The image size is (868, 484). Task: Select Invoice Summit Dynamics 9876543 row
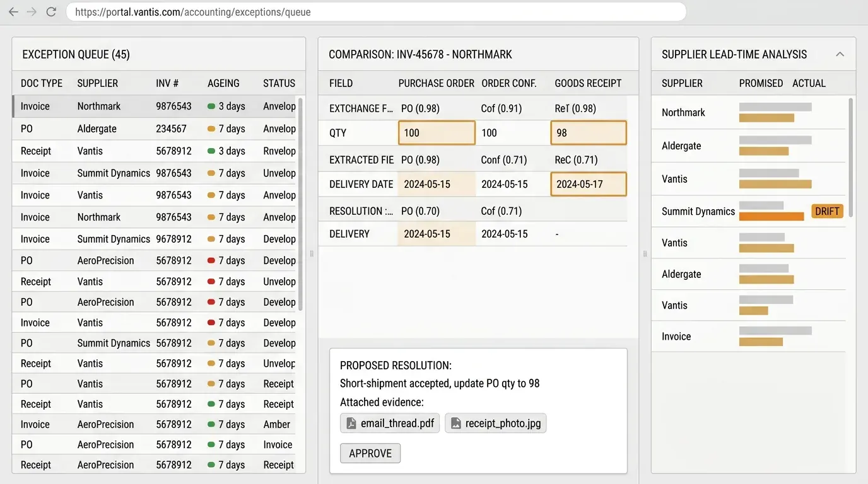coord(155,173)
